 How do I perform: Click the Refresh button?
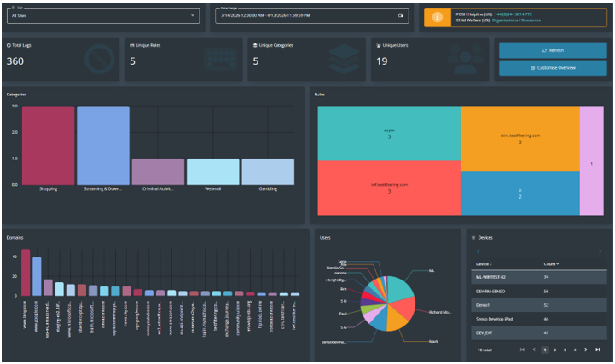pos(553,50)
